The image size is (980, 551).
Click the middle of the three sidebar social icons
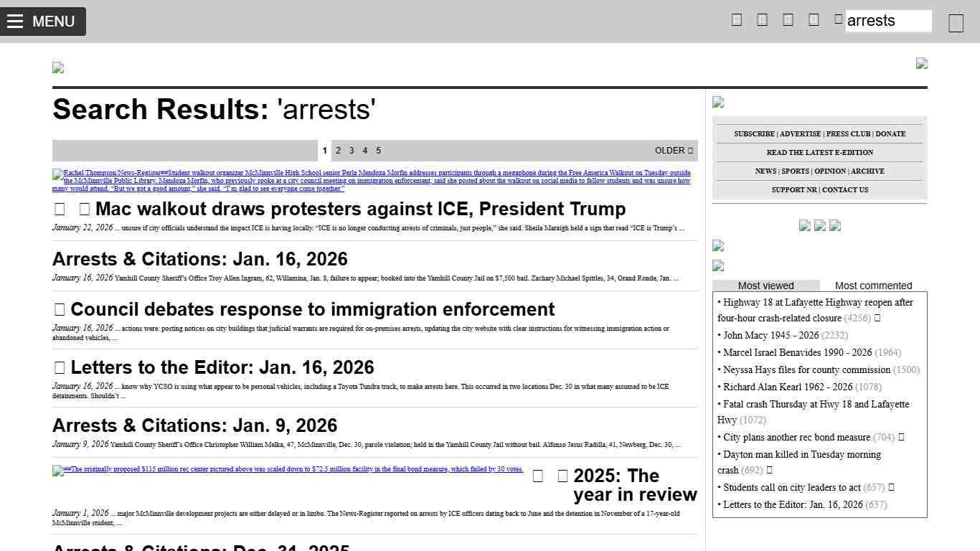click(x=820, y=226)
